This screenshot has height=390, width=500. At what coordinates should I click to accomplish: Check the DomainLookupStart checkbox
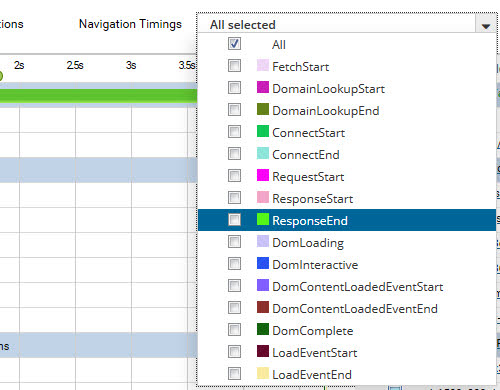[x=234, y=88]
